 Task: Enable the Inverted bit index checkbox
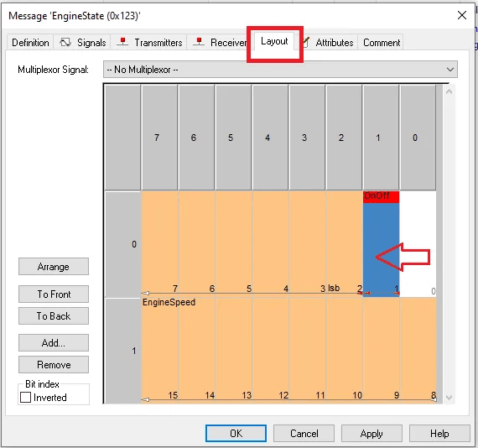[x=26, y=398]
